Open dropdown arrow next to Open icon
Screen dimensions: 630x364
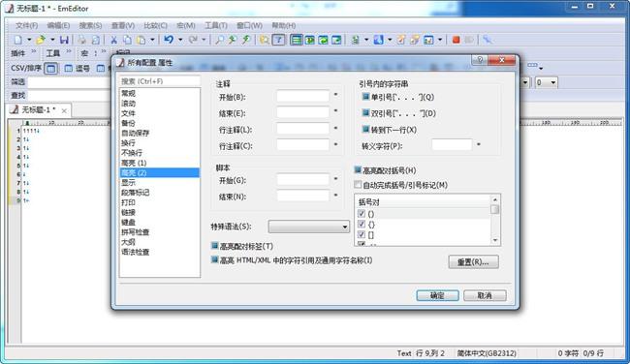coord(52,40)
